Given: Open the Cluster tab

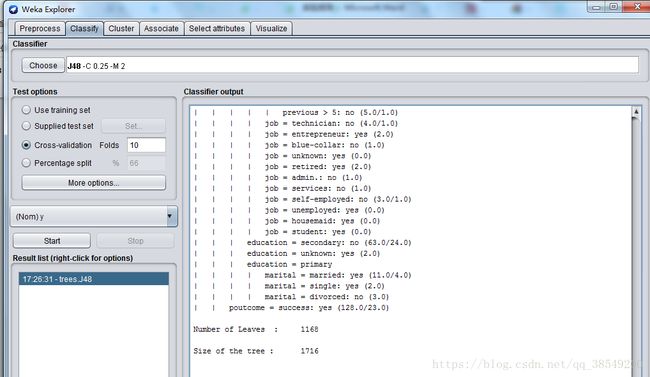Looking at the screenshot, I should coord(121,29).
